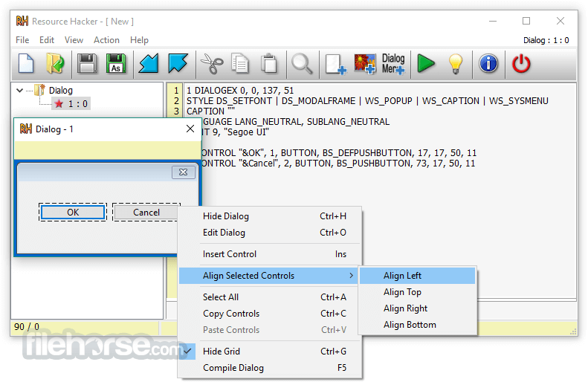
Task: Copy with the two pages icon
Action: 240,63
